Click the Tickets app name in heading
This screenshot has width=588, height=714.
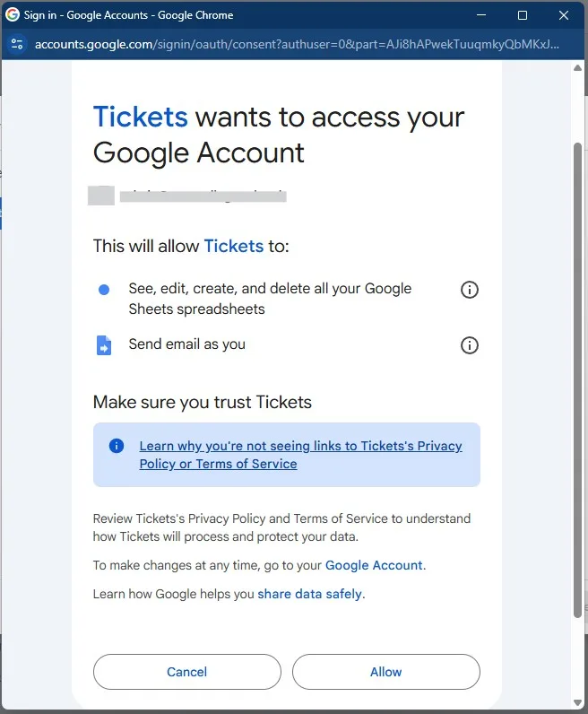140,117
